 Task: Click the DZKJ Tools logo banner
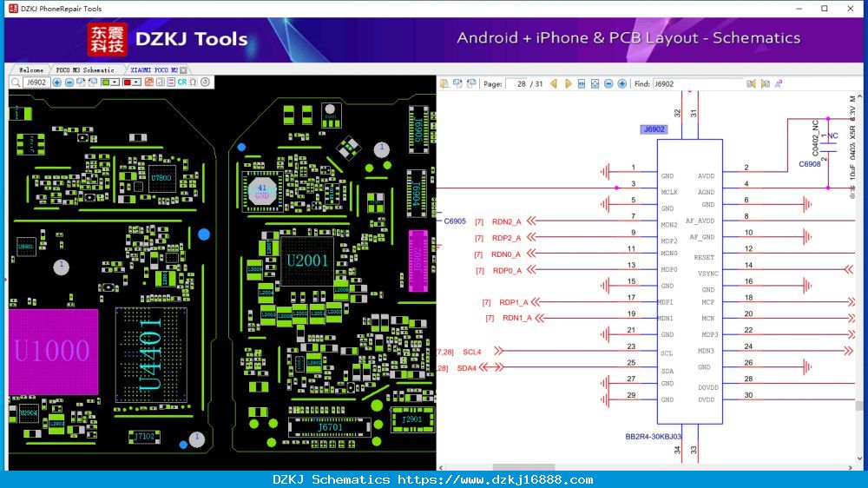coord(168,39)
